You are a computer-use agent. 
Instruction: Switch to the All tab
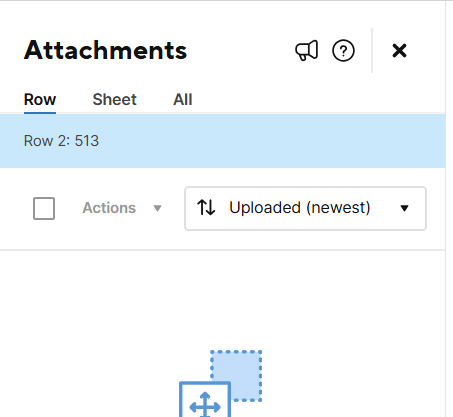coord(183,99)
